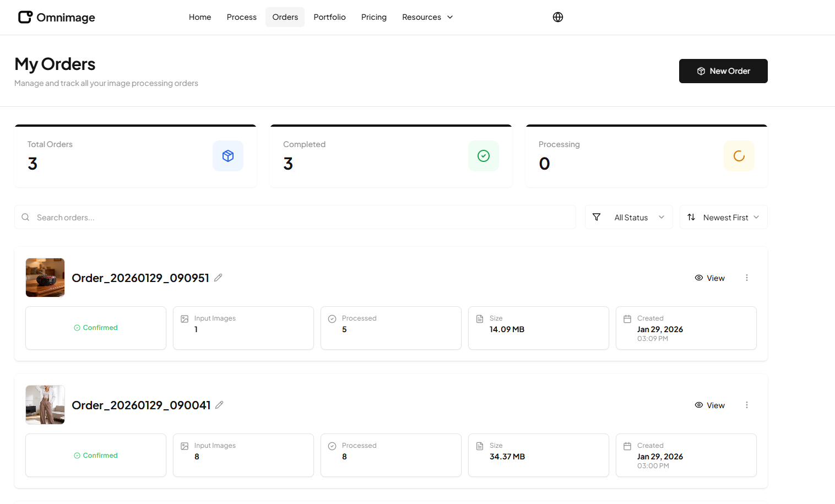Open the Pricing menu item
Image resolution: width=835 pixels, height=504 pixels.
pyautogui.click(x=374, y=17)
